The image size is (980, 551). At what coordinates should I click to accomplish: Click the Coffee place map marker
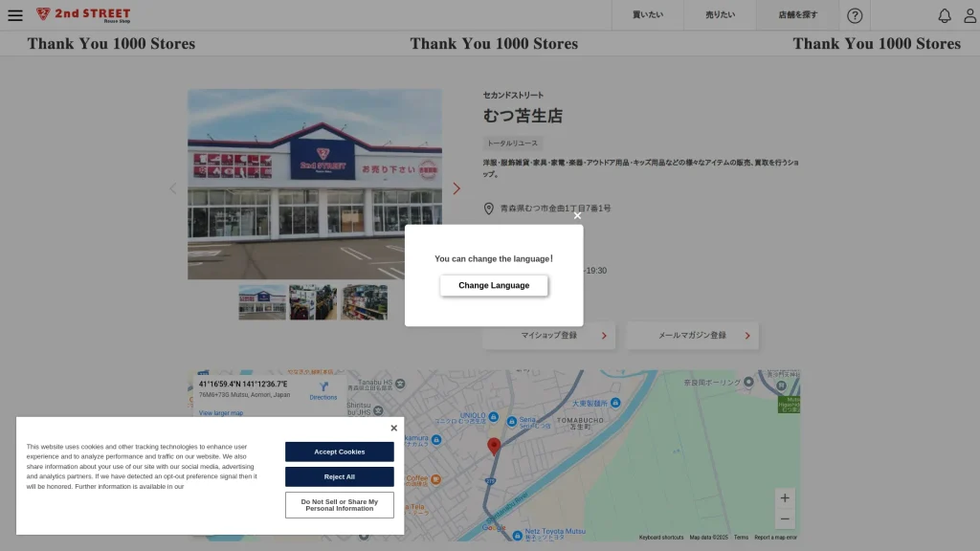tap(435, 480)
